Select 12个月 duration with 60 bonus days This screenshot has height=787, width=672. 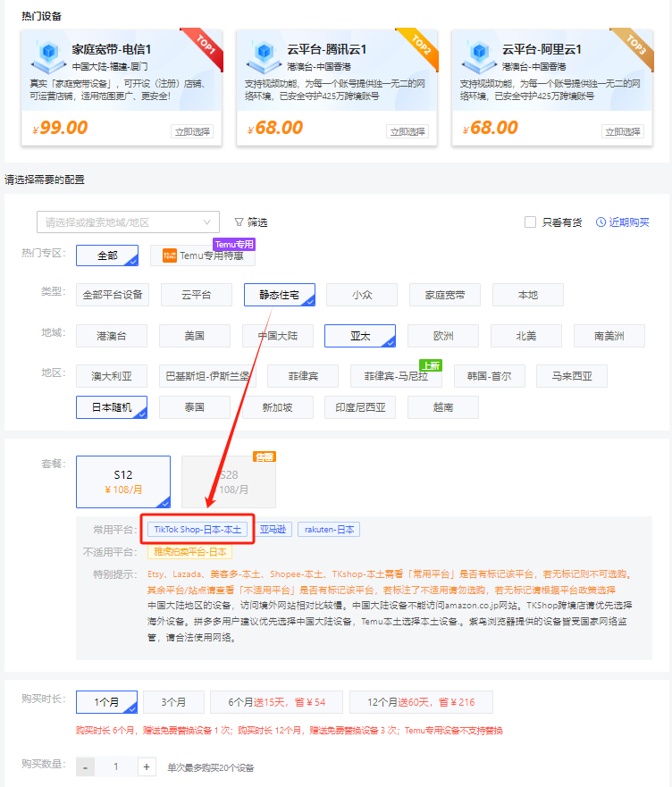click(x=421, y=702)
